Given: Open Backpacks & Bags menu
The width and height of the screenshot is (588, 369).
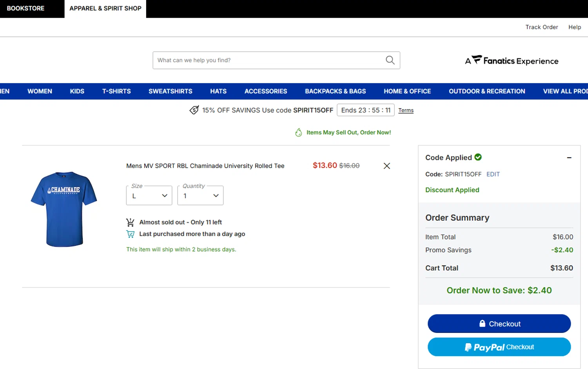Looking at the screenshot, I should (x=336, y=91).
